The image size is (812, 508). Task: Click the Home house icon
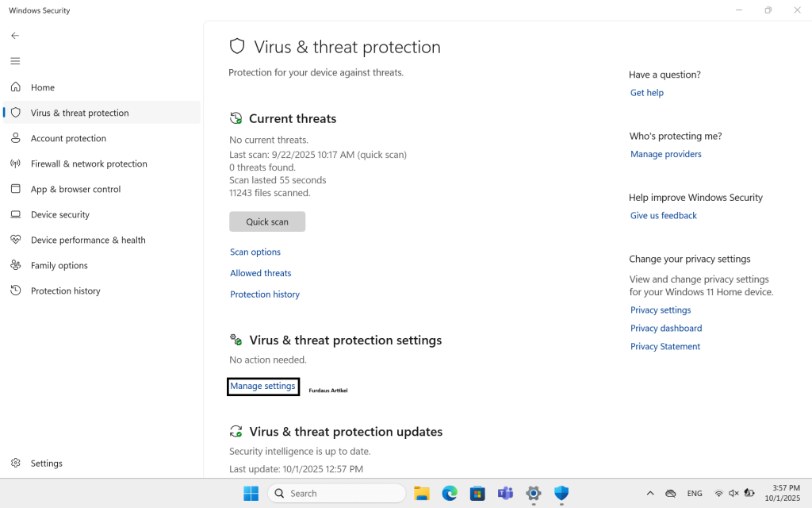click(15, 87)
